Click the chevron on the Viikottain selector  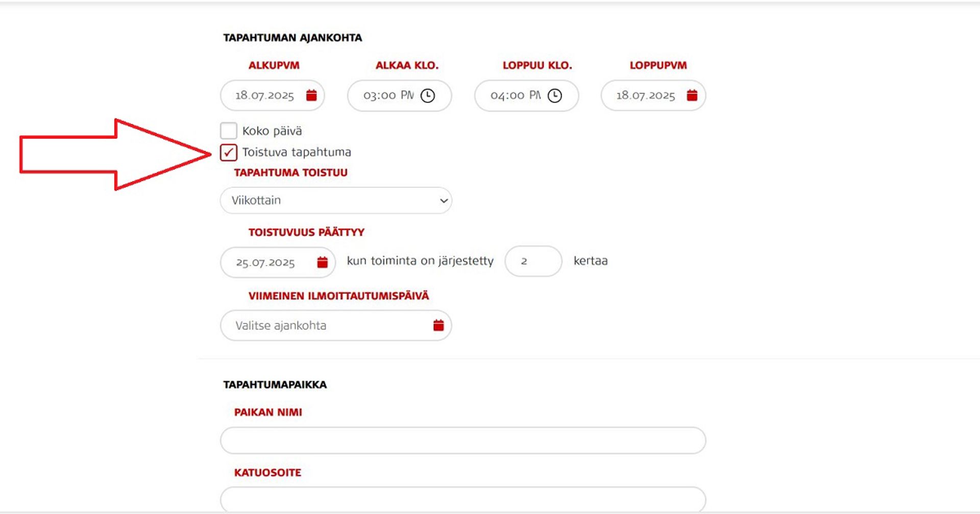pos(443,200)
